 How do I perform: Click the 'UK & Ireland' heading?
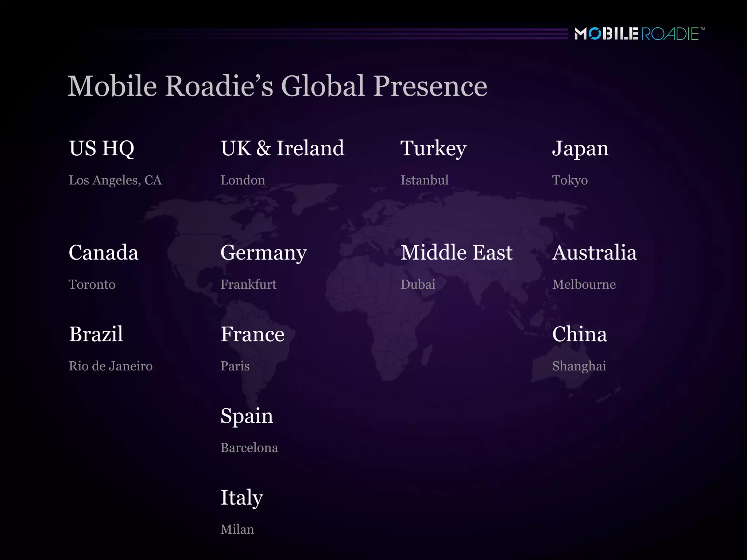[282, 148]
